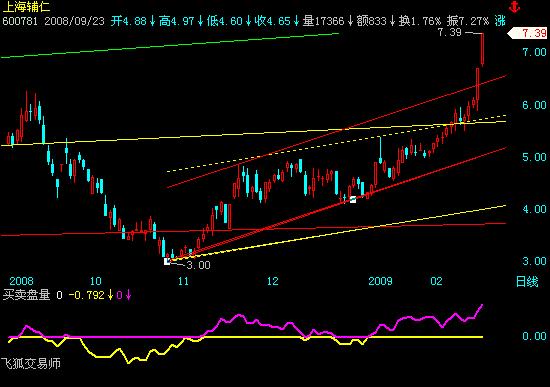Screen dimensions: 550x387
Task: Click the 3.00 low price label
Action: 198,265
